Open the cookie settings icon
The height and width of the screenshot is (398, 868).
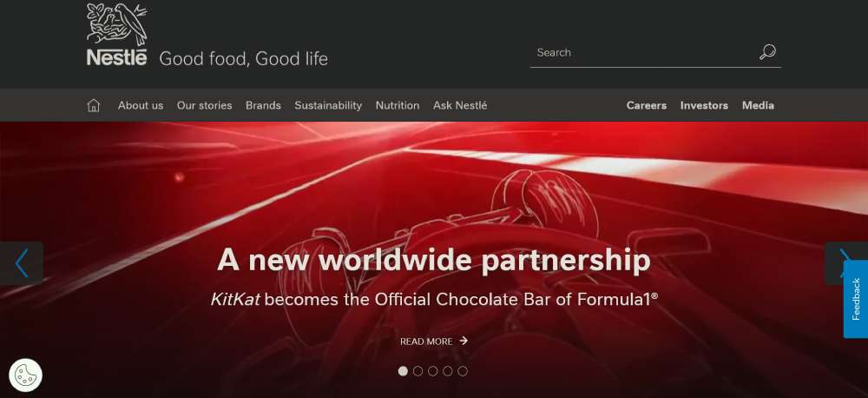pos(25,375)
